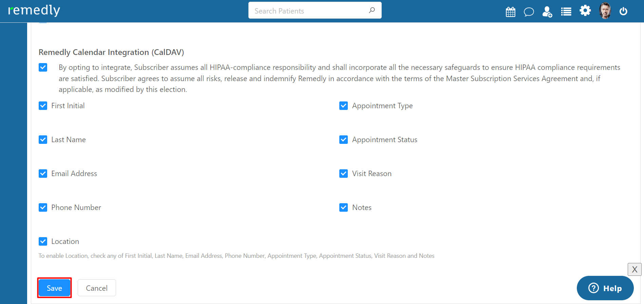Click the remedly logo
This screenshot has height=304, width=644.
[x=34, y=10]
